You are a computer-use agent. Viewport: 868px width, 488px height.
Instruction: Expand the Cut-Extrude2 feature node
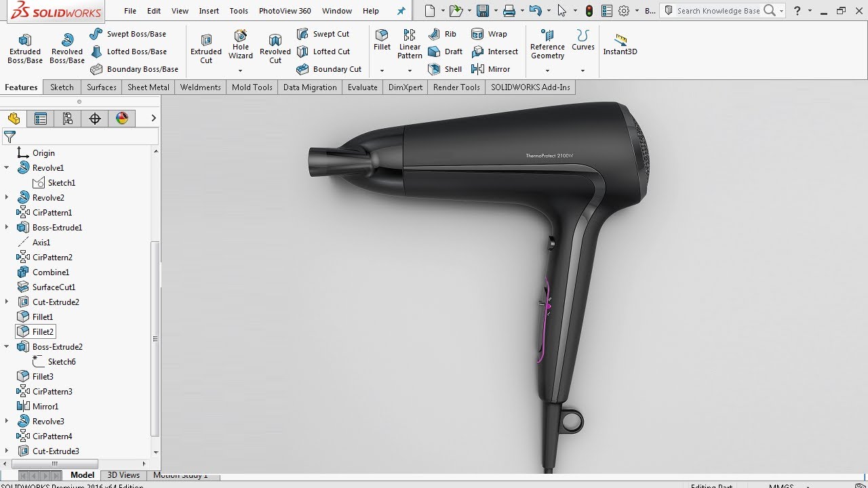[x=7, y=302]
